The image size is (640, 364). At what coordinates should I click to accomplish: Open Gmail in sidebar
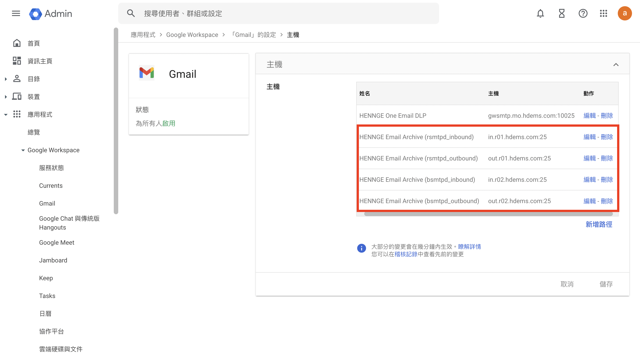coord(47,203)
